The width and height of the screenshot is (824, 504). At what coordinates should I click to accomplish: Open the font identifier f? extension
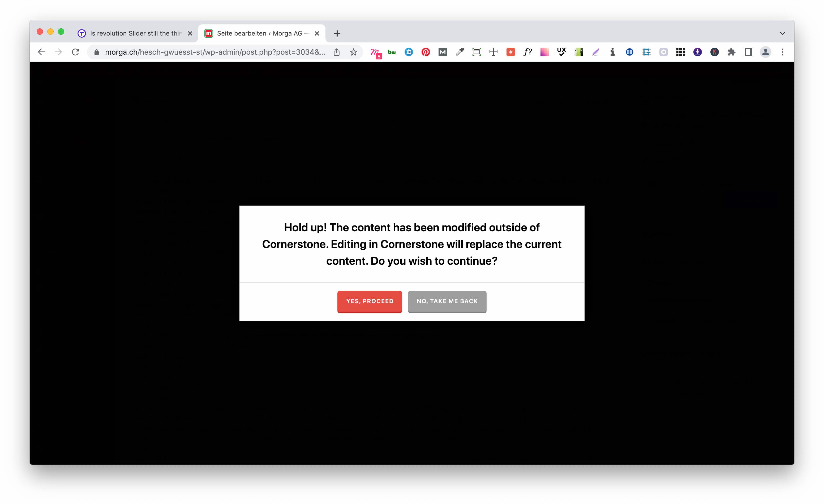click(x=527, y=52)
